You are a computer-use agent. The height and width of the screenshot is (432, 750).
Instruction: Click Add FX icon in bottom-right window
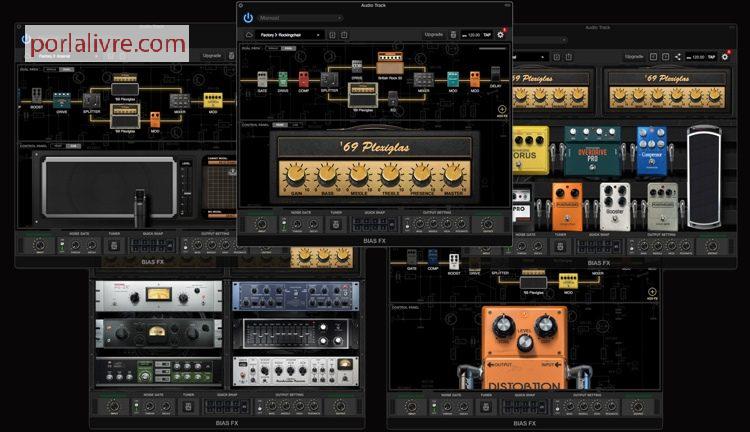point(652,291)
